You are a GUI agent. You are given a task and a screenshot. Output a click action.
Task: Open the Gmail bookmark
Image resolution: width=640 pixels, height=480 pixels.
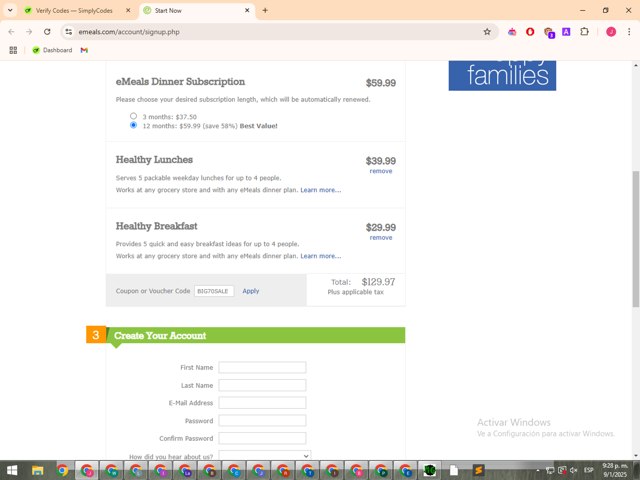(x=84, y=50)
